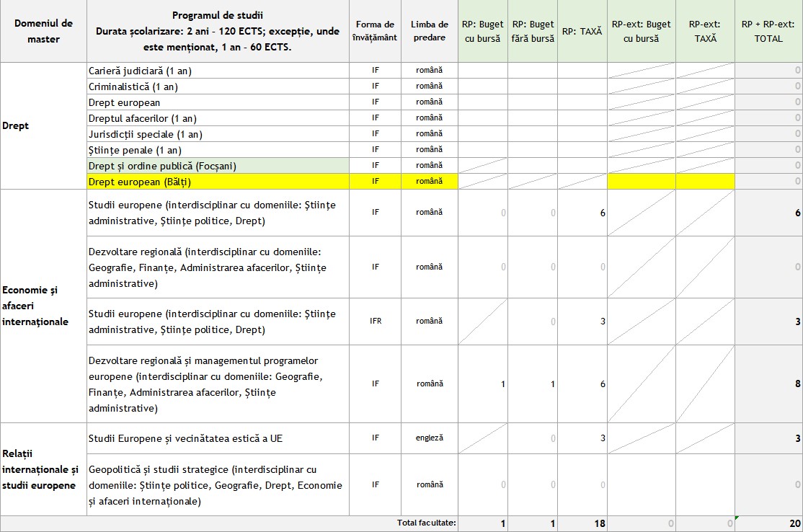Select the 'Forma de învățământ' column header
The width and height of the screenshot is (803, 532).
coord(376,31)
